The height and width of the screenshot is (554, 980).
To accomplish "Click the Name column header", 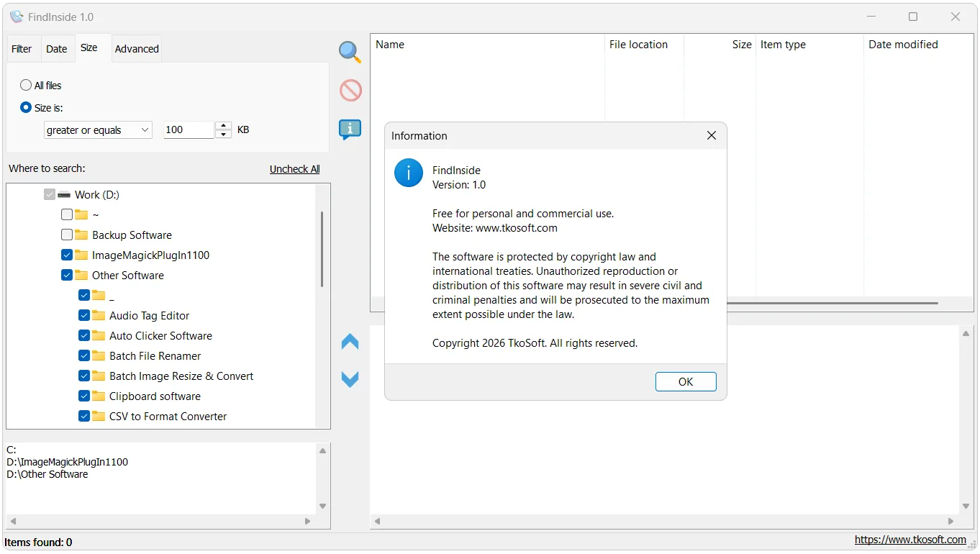I will point(487,45).
